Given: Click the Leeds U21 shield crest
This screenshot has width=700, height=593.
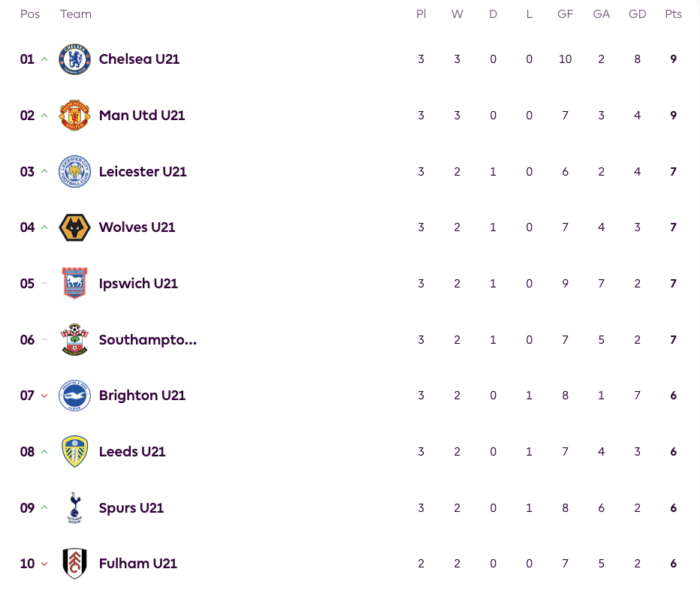Looking at the screenshot, I should click(x=74, y=452).
